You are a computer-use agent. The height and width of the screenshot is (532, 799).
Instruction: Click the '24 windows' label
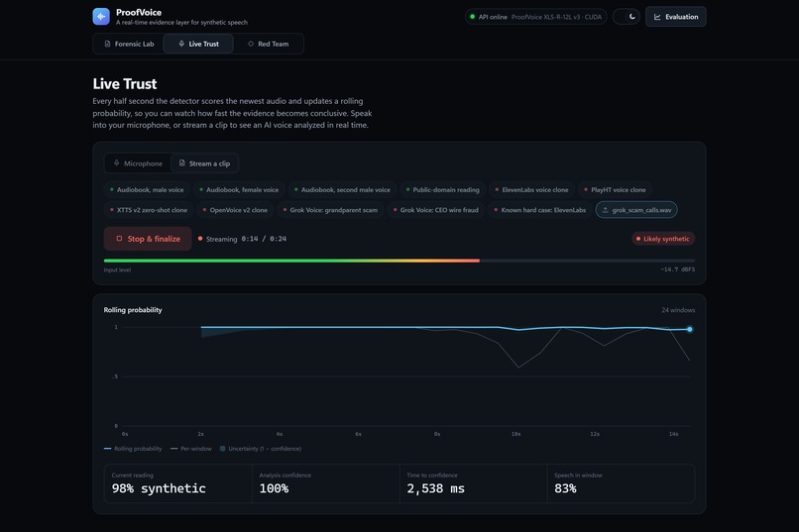[x=678, y=310]
